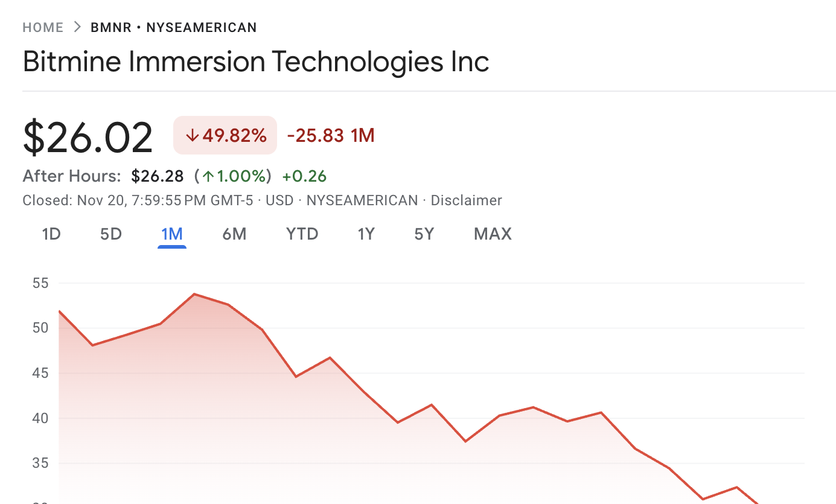Select the 5Y time range tab
The image size is (836, 504).
coord(424,234)
